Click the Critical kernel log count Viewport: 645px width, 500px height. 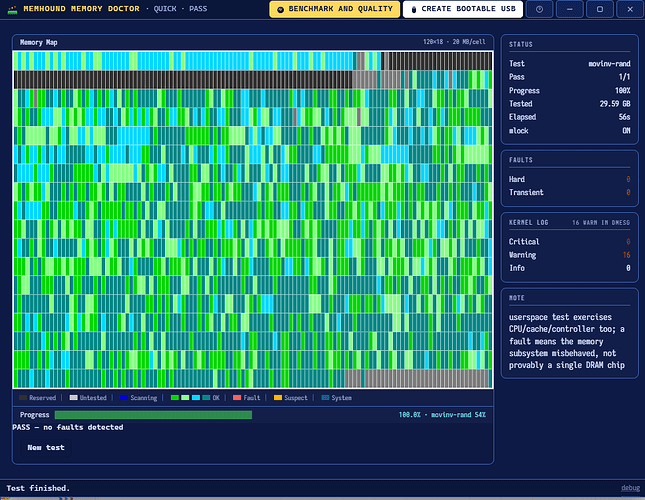pyautogui.click(x=628, y=242)
